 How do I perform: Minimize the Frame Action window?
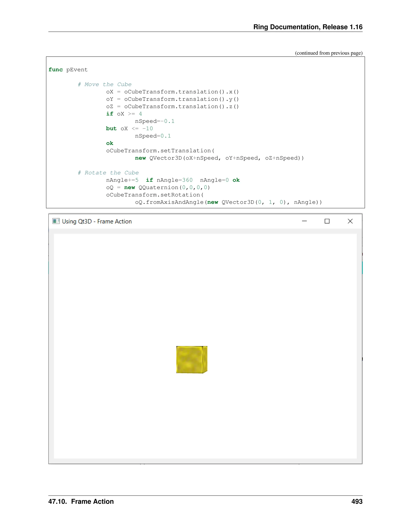tap(304, 221)
